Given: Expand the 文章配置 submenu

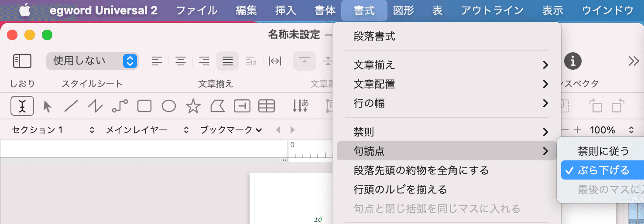Looking at the screenshot, I should 447,84.
